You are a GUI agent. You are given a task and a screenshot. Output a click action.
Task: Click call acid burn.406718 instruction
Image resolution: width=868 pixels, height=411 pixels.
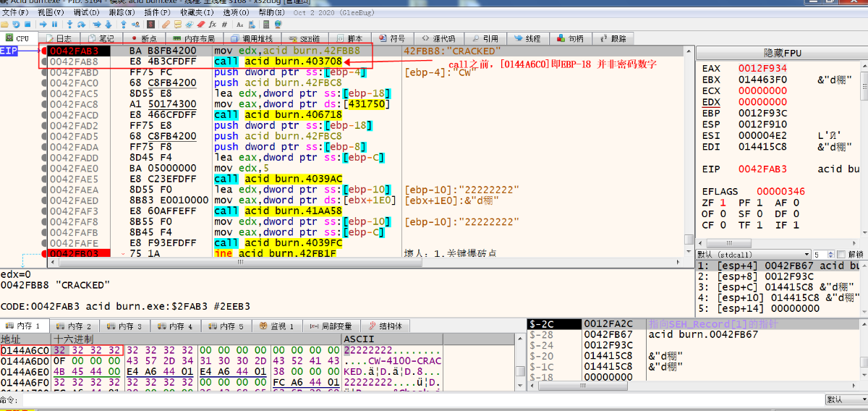point(278,114)
